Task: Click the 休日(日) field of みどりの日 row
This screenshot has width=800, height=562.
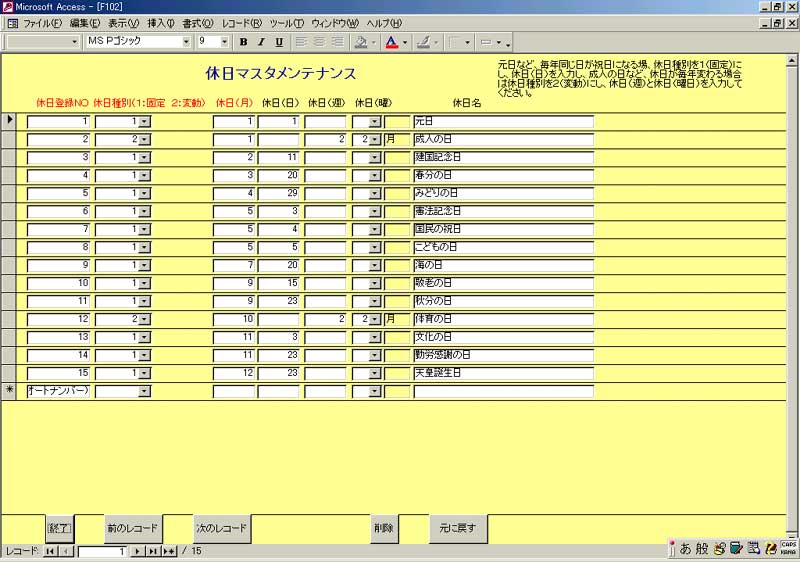Action: pos(278,193)
